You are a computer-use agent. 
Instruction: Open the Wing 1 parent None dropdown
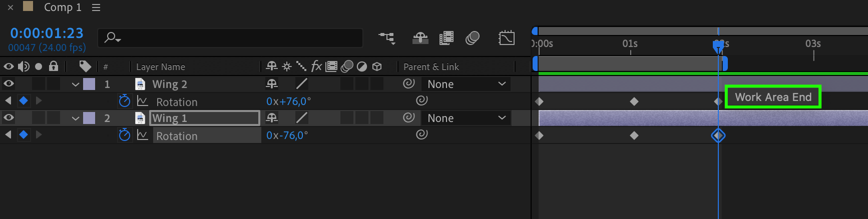pos(466,118)
